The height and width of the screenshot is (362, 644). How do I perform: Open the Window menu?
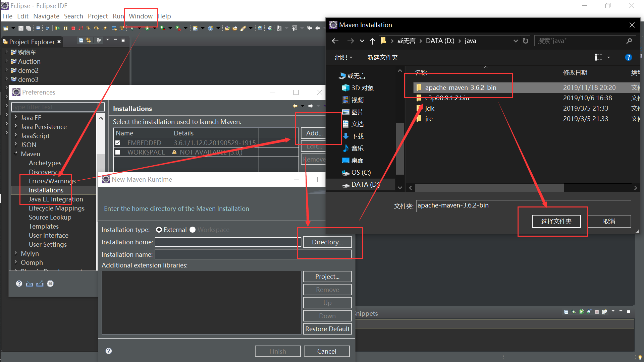pyautogui.click(x=141, y=16)
